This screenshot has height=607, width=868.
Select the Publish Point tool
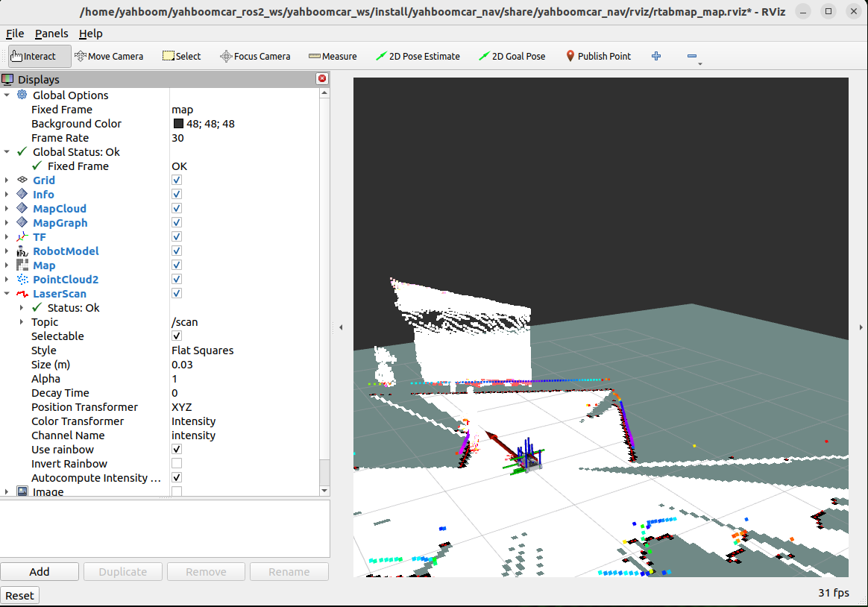pos(598,56)
